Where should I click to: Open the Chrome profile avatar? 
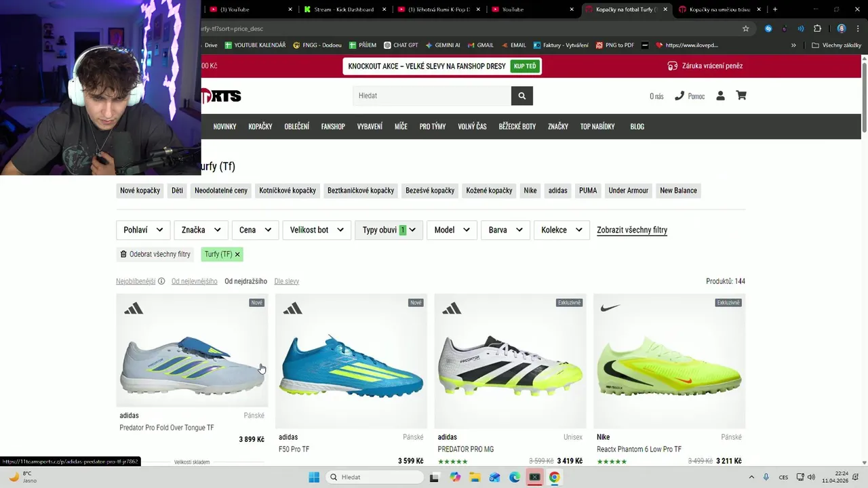[x=842, y=28]
